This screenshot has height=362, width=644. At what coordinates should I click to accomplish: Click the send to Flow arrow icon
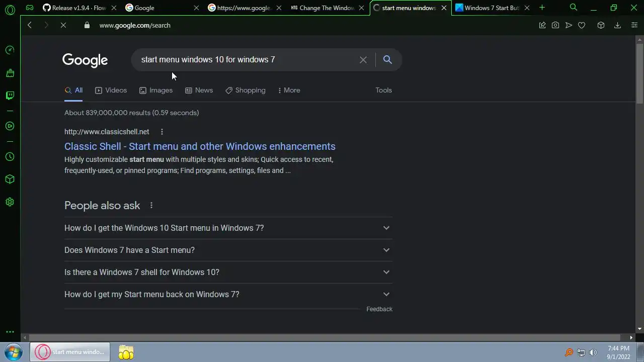(569, 25)
